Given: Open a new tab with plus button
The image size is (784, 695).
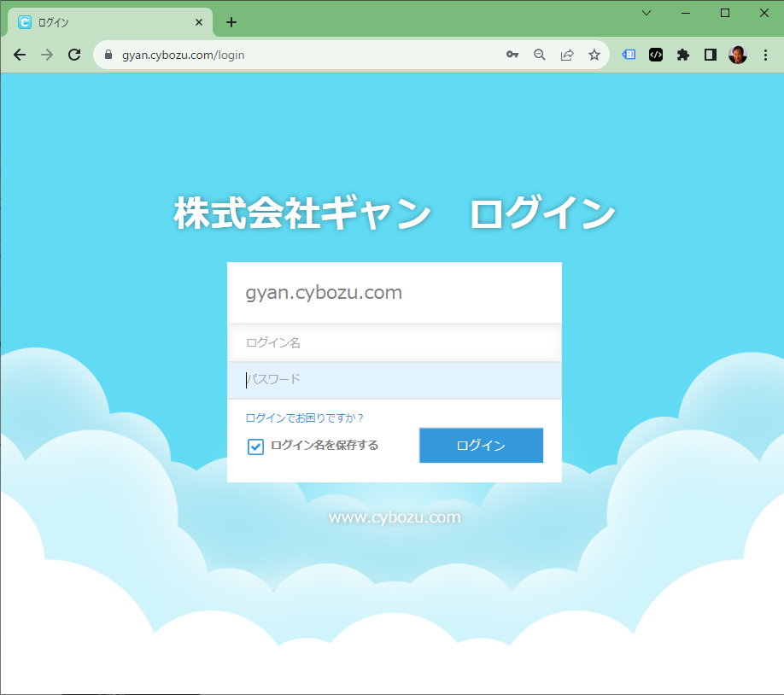Looking at the screenshot, I should (231, 22).
